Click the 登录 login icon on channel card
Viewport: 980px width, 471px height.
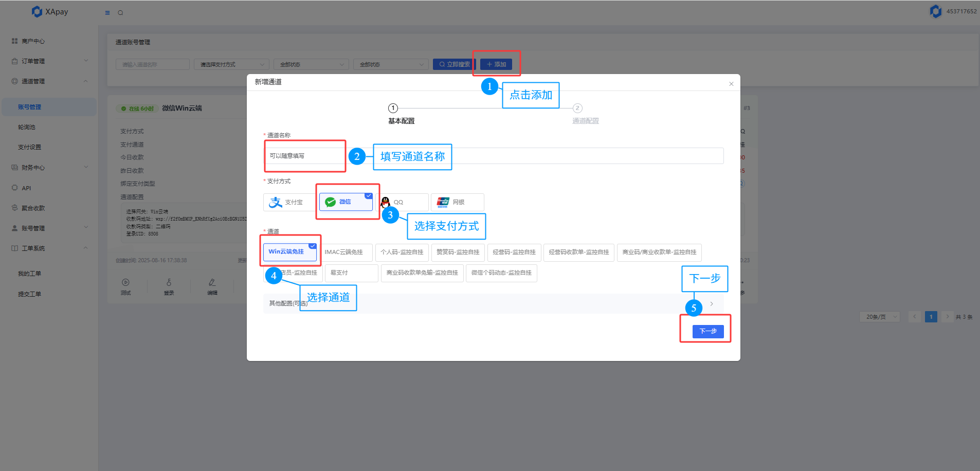(169, 283)
